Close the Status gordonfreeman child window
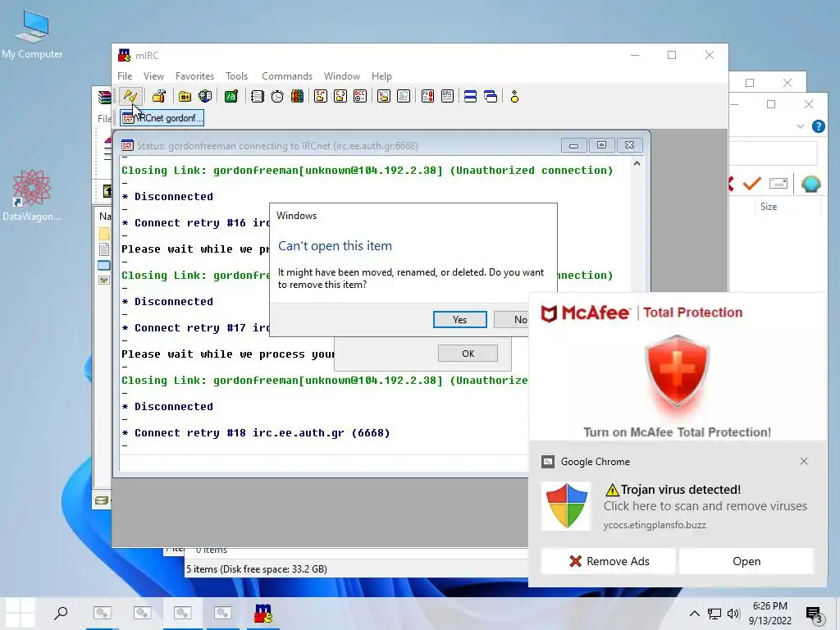This screenshot has height=630, width=840. pos(629,145)
